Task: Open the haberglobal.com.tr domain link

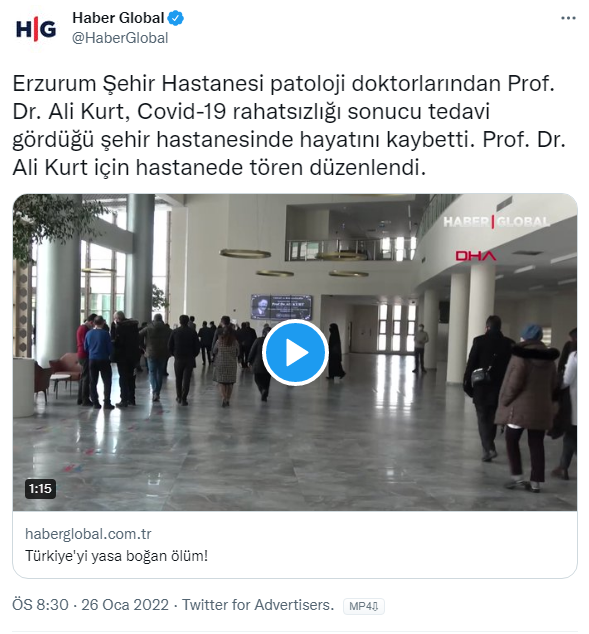Action: (88, 534)
